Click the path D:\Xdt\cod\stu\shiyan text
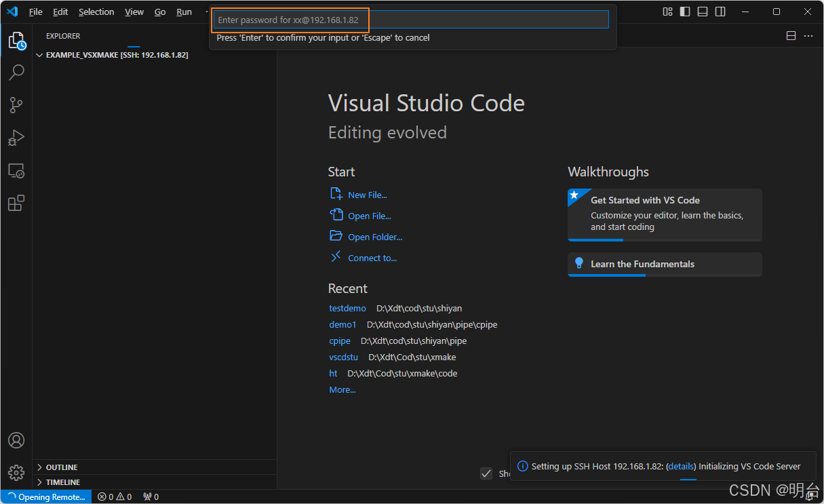824x504 pixels. 419,308
